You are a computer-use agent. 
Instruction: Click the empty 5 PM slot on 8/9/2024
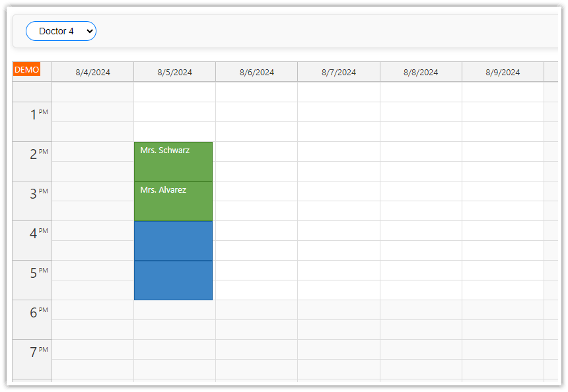click(502, 280)
